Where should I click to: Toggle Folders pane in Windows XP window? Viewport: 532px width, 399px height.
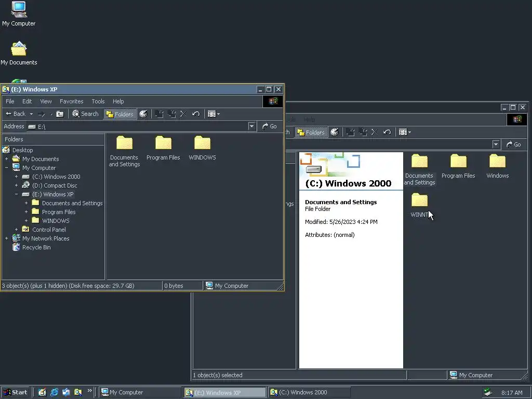[x=120, y=114]
